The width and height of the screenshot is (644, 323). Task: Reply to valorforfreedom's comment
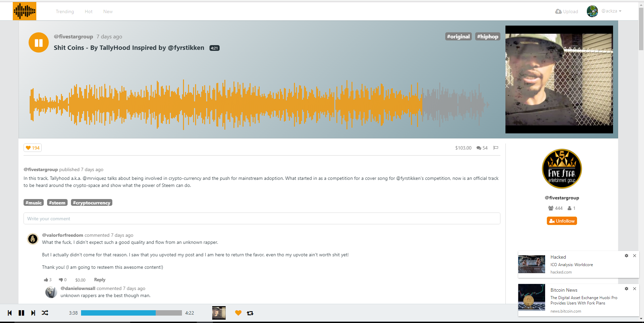pyautogui.click(x=100, y=280)
